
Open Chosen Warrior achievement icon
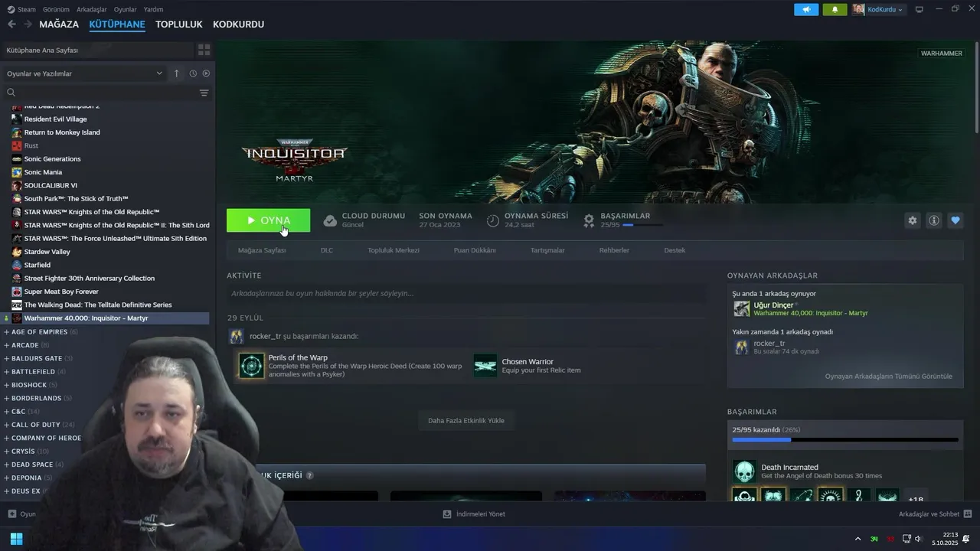[x=485, y=366]
